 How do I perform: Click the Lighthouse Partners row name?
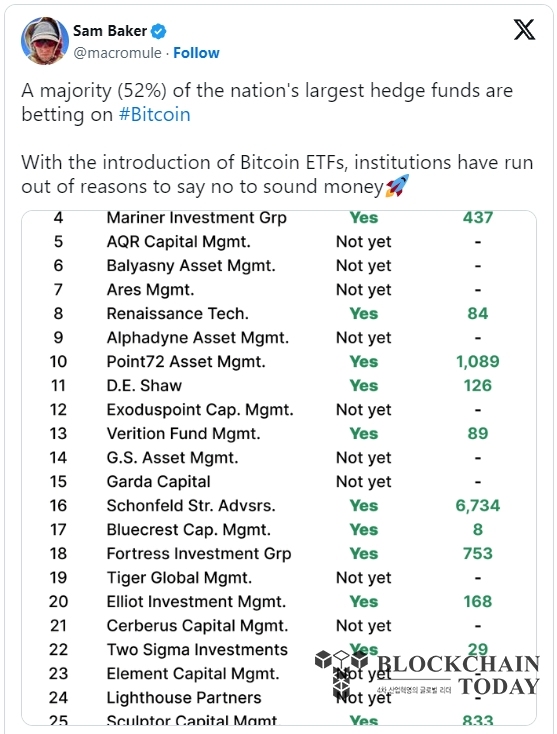point(184,697)
